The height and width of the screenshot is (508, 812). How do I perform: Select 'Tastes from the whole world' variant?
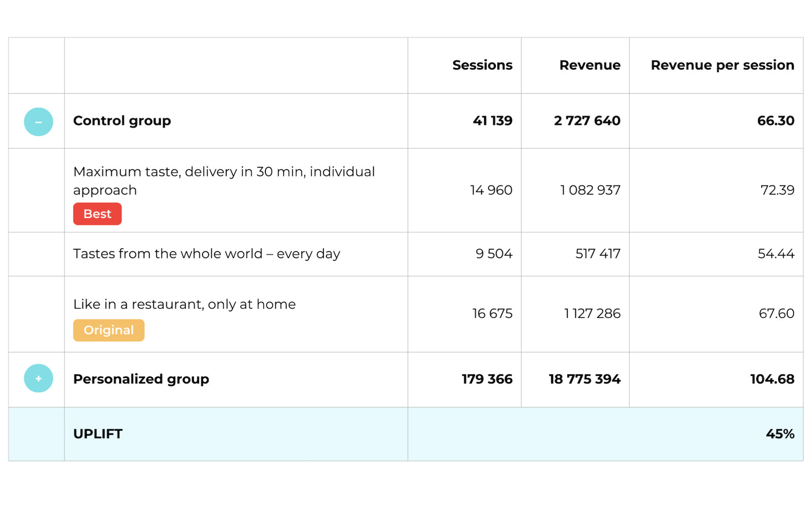207,253
